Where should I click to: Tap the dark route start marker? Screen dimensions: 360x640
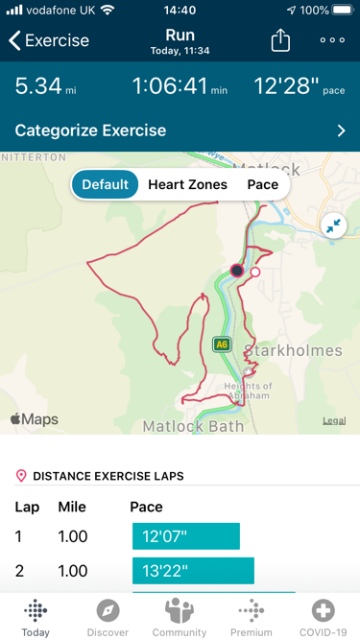click(x=237, y=270)
